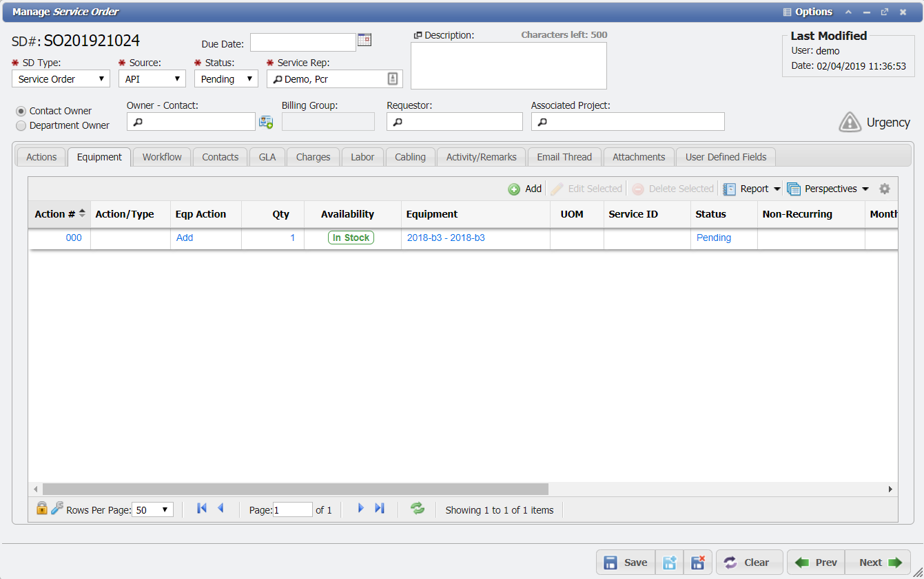This screenshot has height=579, width=924.
Task: Click the Save button
Action: coord(626,562)
